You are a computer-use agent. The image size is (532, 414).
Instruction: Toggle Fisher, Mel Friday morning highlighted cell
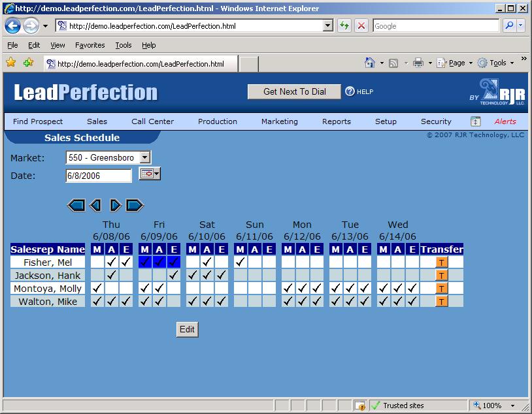(x=145, y=262)
